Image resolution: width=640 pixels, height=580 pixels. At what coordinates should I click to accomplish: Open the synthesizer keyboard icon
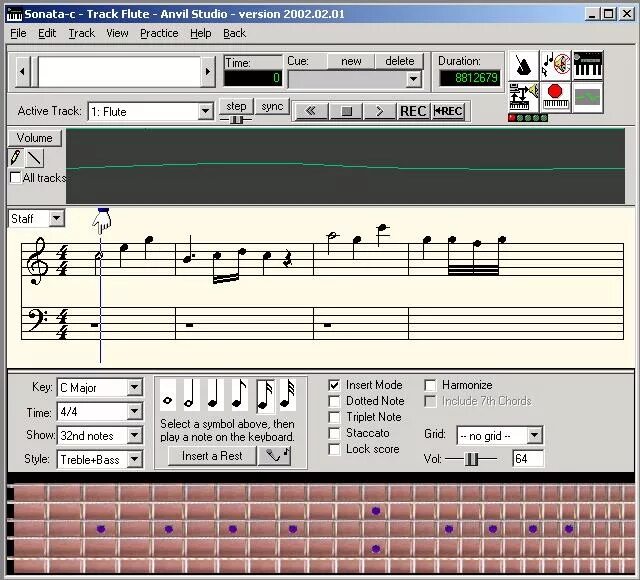tap(588, 65)
